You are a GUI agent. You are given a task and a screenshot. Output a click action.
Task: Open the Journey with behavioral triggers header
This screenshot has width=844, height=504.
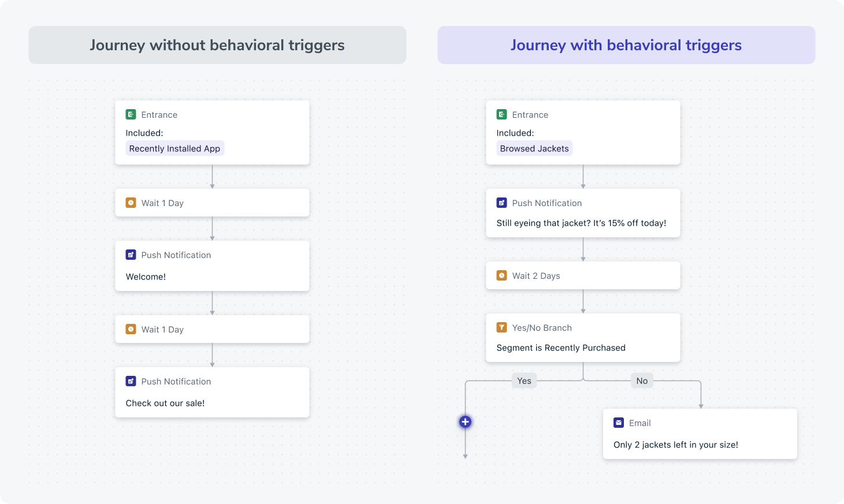point(626,45)
